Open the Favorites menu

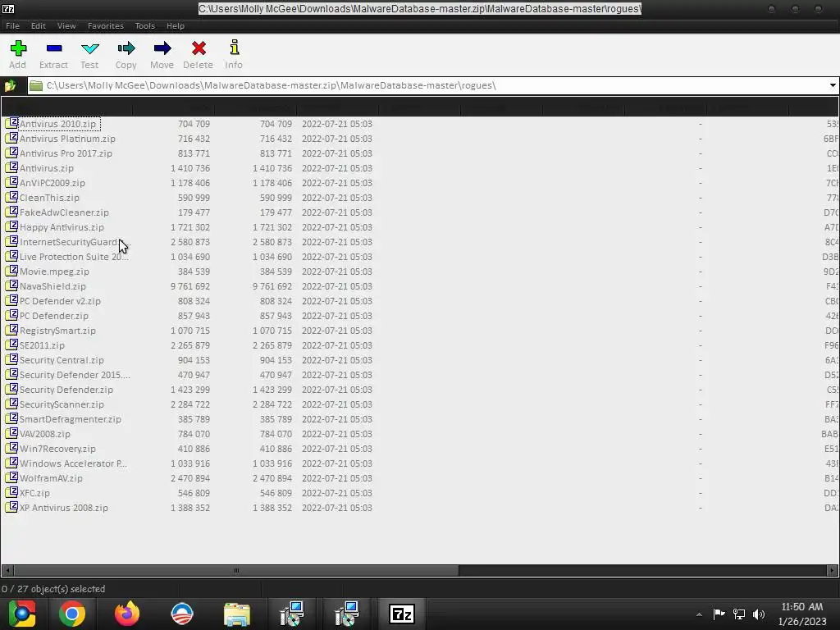pyautogui.click(x=106, y=25)
